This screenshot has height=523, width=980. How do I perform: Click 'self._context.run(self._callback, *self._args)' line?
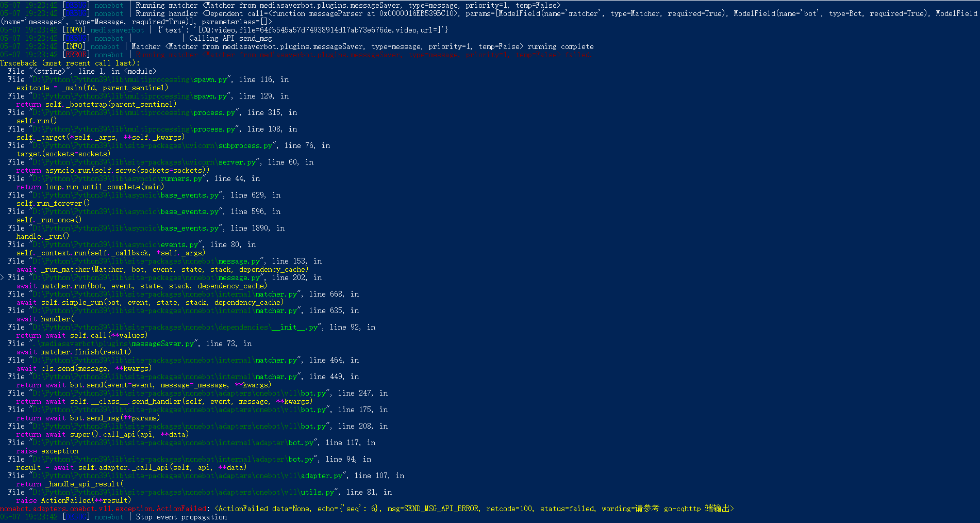111,253
